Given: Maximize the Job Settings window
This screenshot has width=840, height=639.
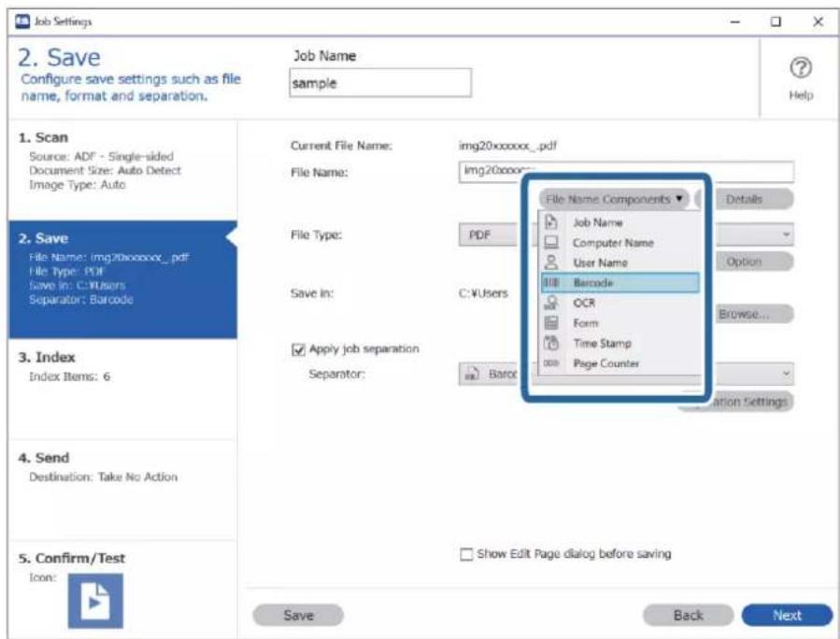Looking at the screenshot, I should coord(776,21).
